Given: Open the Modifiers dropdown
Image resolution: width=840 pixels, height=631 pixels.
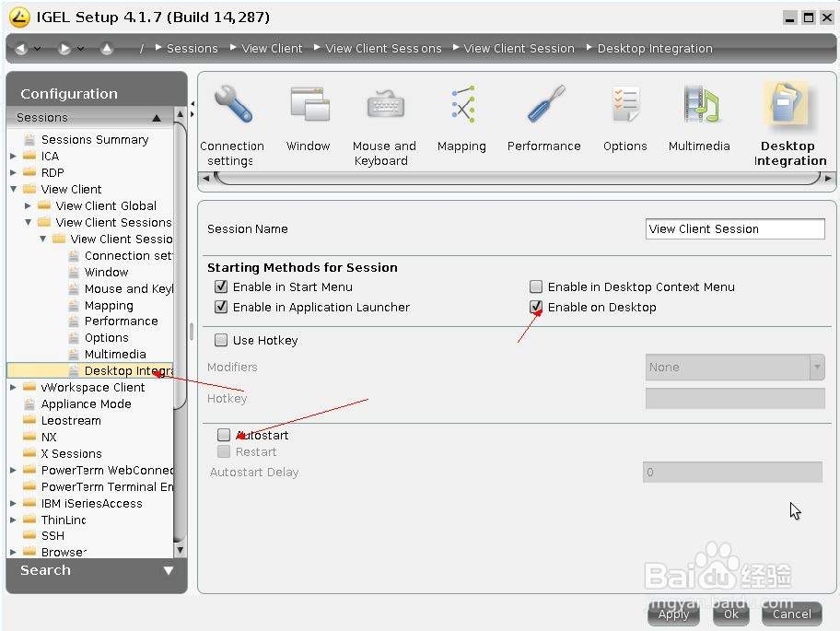Looking at the screenshot, I should tap(735, 368).
